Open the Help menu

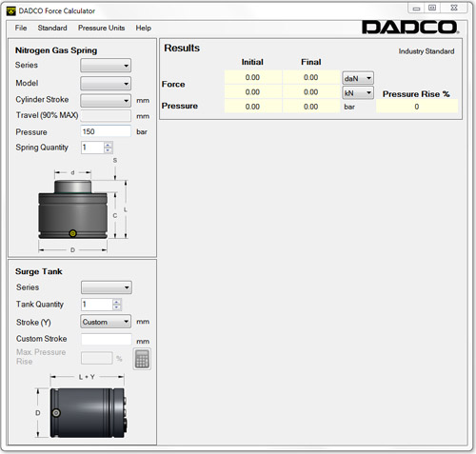pos(144,28)
